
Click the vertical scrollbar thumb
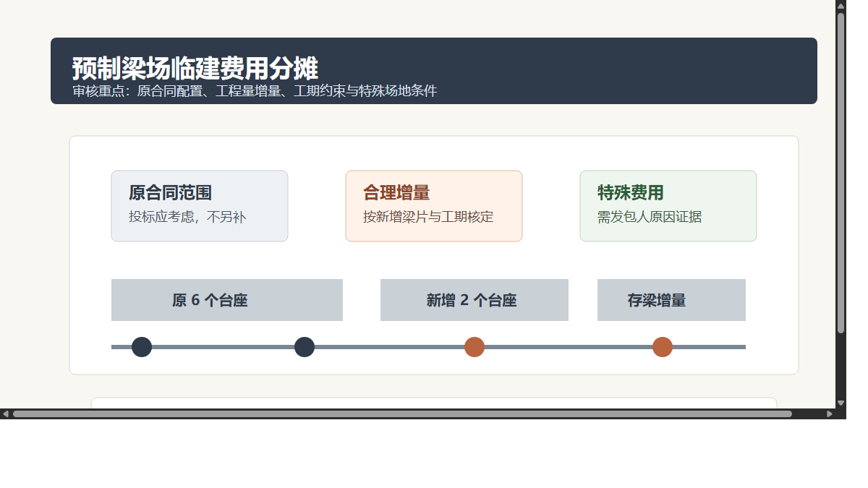[x=841, y=174]
